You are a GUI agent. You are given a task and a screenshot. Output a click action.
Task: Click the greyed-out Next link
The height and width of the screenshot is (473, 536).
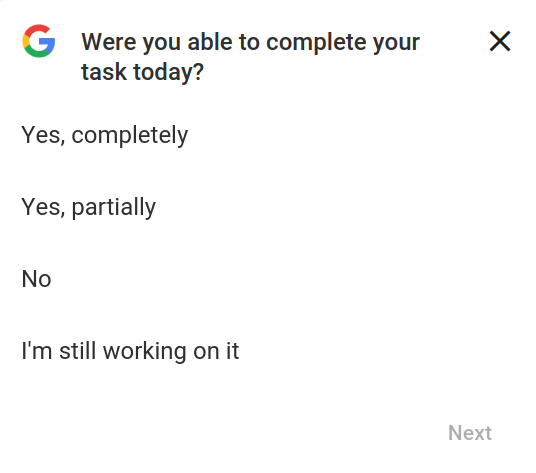(x=470, y=433)
